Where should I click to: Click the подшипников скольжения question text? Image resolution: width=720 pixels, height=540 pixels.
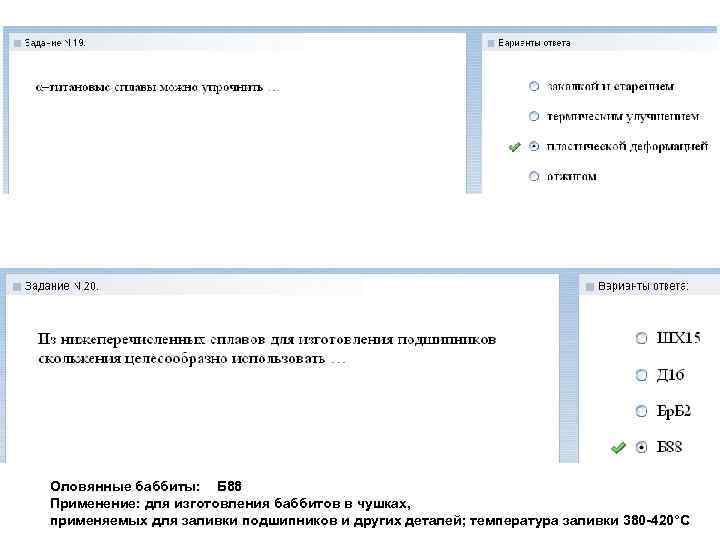(267, 349)
